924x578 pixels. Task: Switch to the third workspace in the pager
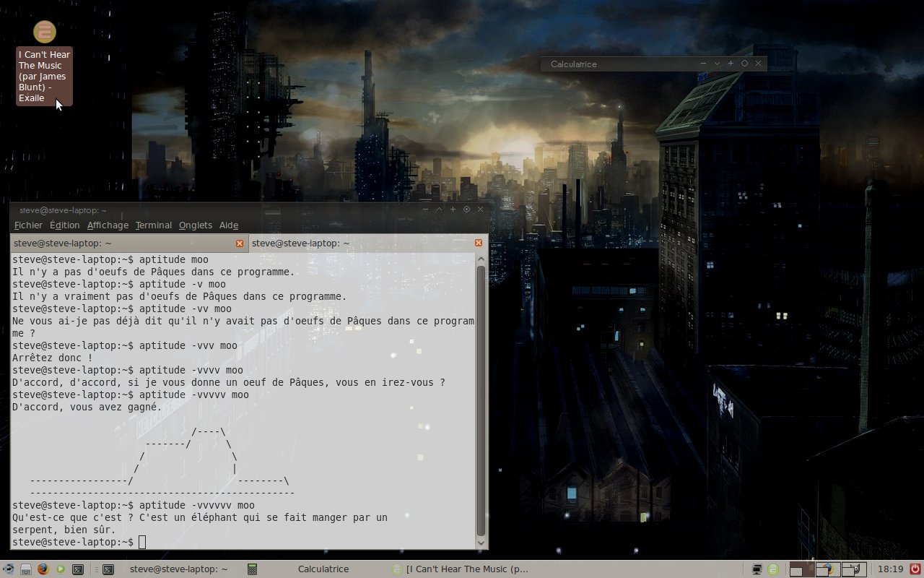point(854,569)
